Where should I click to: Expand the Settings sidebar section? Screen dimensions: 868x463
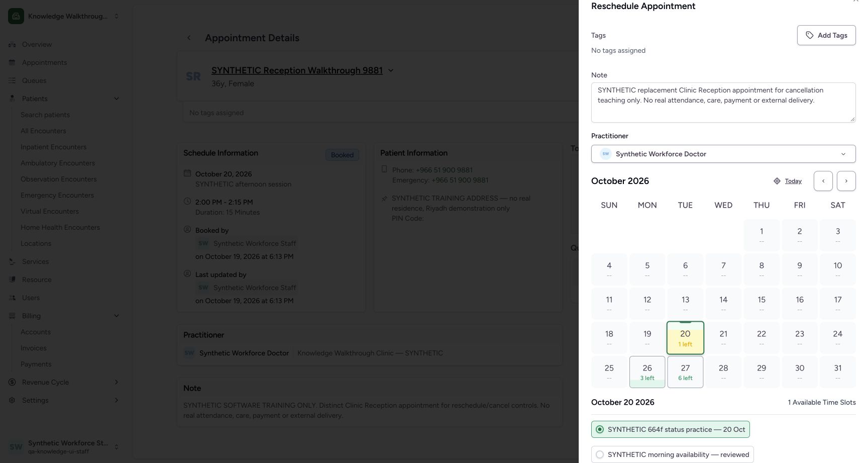tap(117, 400)
